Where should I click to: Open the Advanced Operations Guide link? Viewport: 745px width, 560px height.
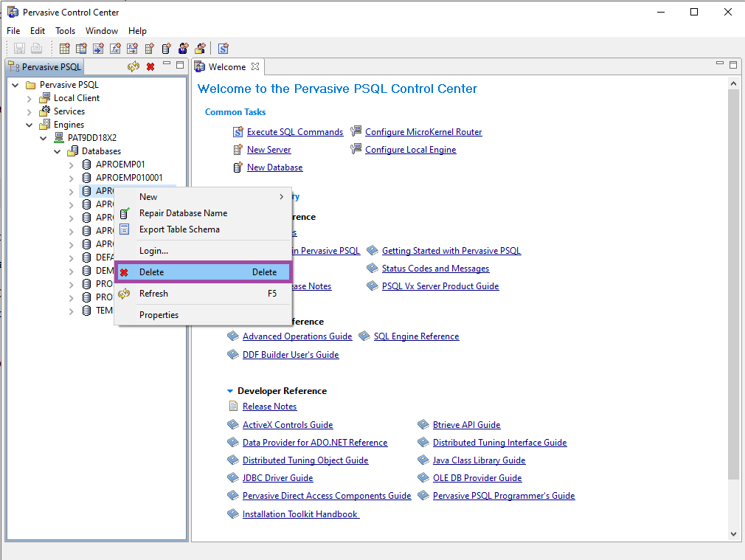point(297,336)
